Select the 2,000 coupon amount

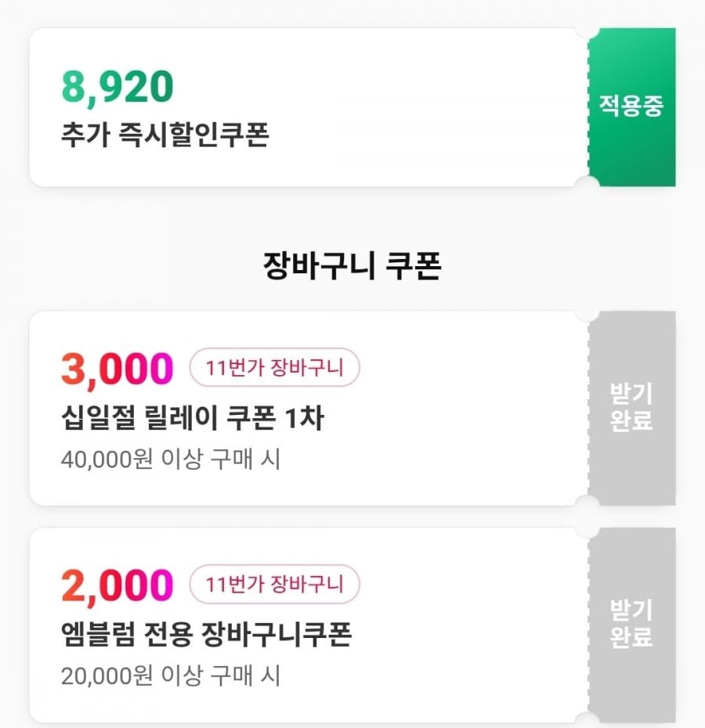click(117, 586)
